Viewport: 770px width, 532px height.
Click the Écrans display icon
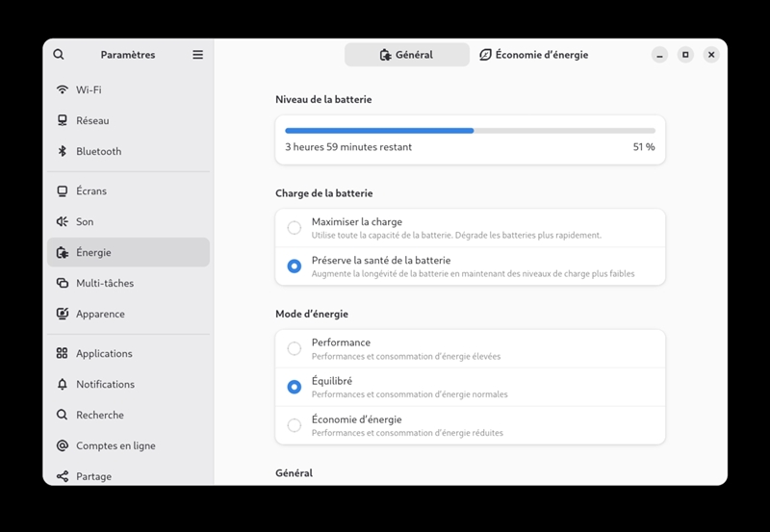click(63, 190)
